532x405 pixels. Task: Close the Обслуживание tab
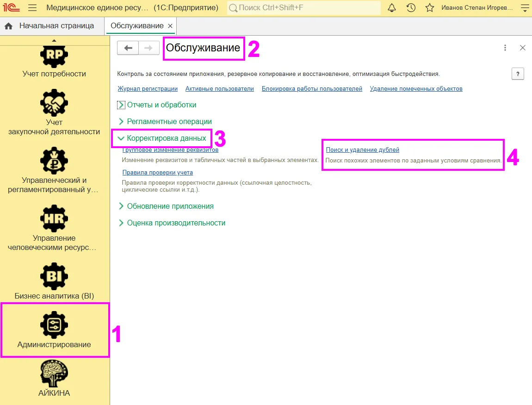[170, 26]
